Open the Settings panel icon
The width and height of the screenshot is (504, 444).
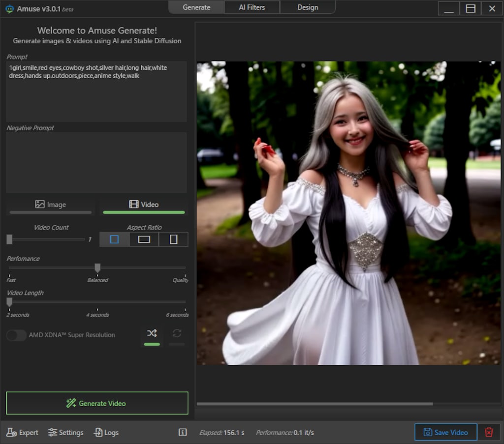[65, 433]
